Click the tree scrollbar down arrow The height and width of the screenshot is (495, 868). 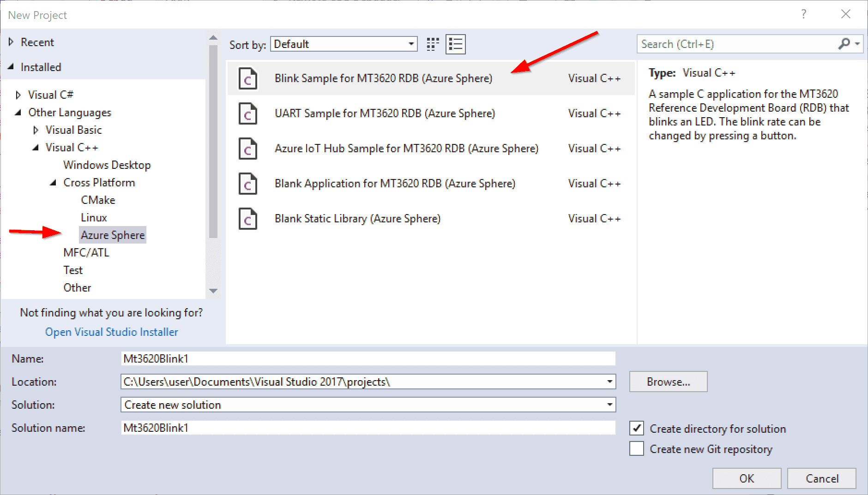[x=213, y=291]
